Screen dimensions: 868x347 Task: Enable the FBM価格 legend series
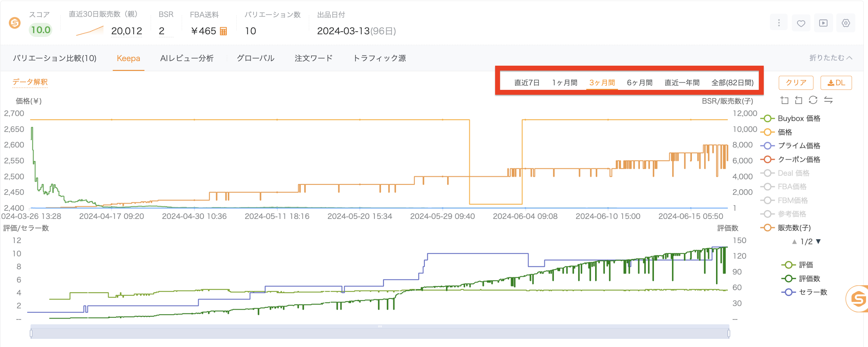click(x=784, y=200)
